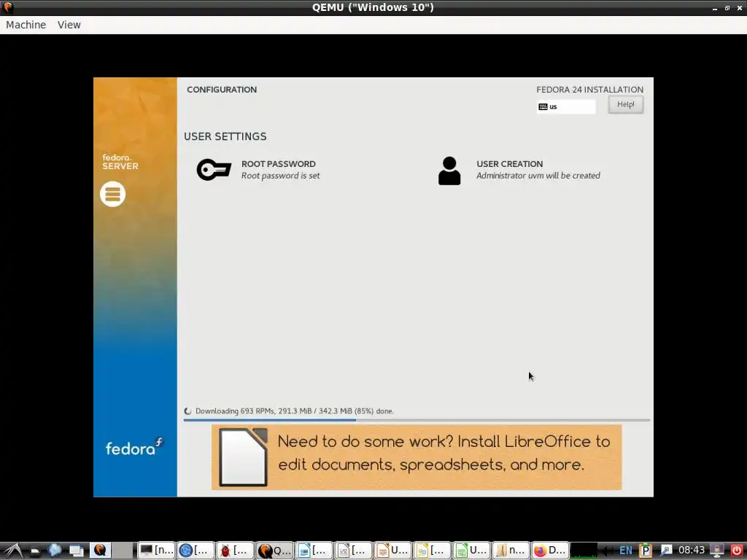
Task: Switch to the blue globe taskbar window
Action: pyautogui.click(x=196, y=551)
